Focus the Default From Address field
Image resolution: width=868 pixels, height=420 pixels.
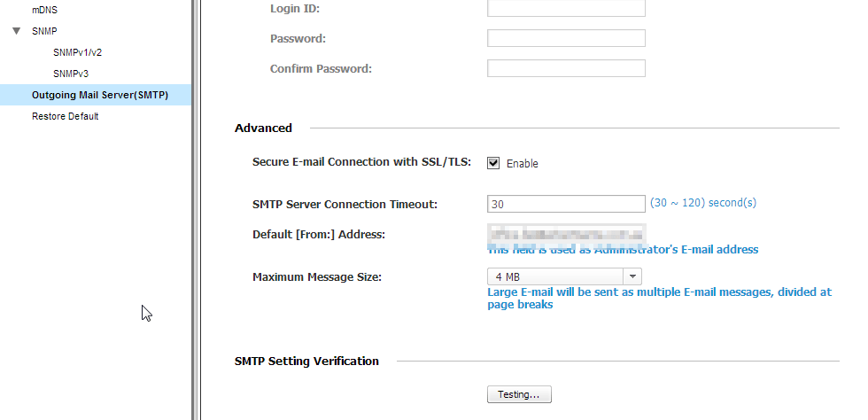pos(566,234)
